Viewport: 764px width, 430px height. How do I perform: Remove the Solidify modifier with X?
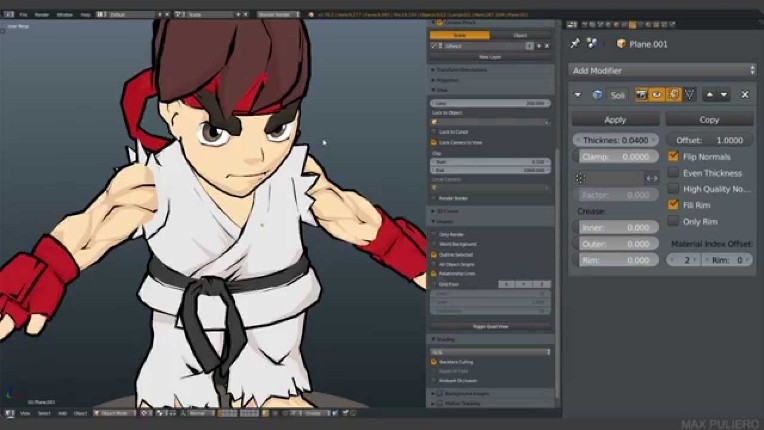(x=745, y=95)
